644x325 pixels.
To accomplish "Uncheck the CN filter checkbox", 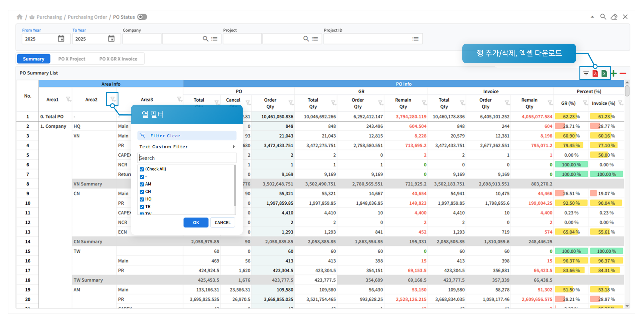I will 142,192.
